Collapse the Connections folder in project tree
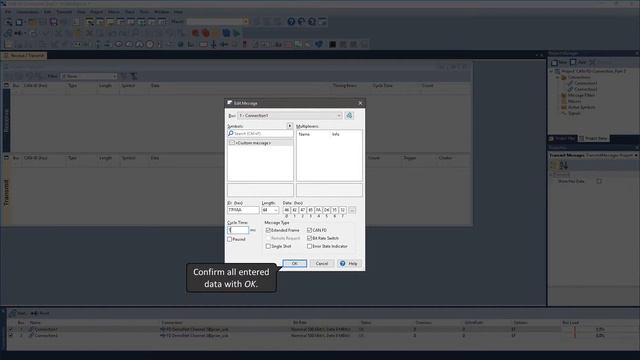Viewport: 640px width, 360px height. click(x=558, y=77)
